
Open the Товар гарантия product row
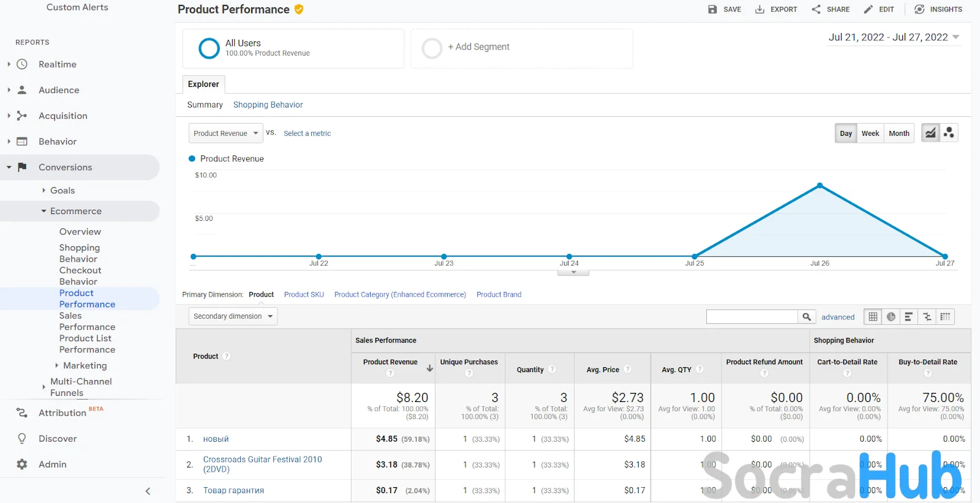tap(233, 490)
